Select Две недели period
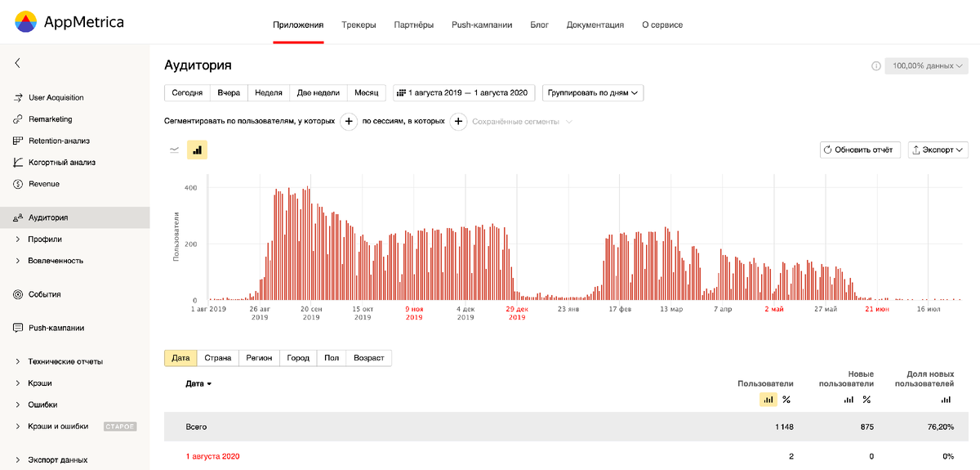Screen dimensions: 980x470 point(318,93)
